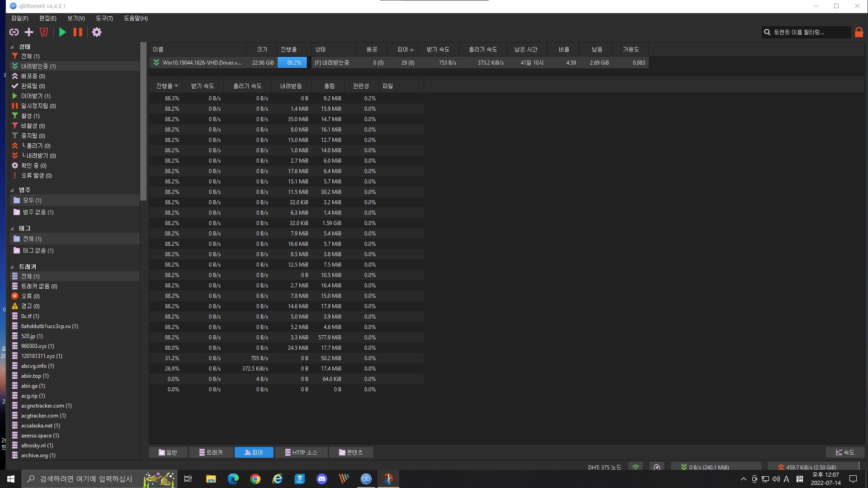The height and width of the screenshot is (488, 868).
Task: Filter by 활성 (1) status
Action: tap(75, 116)
